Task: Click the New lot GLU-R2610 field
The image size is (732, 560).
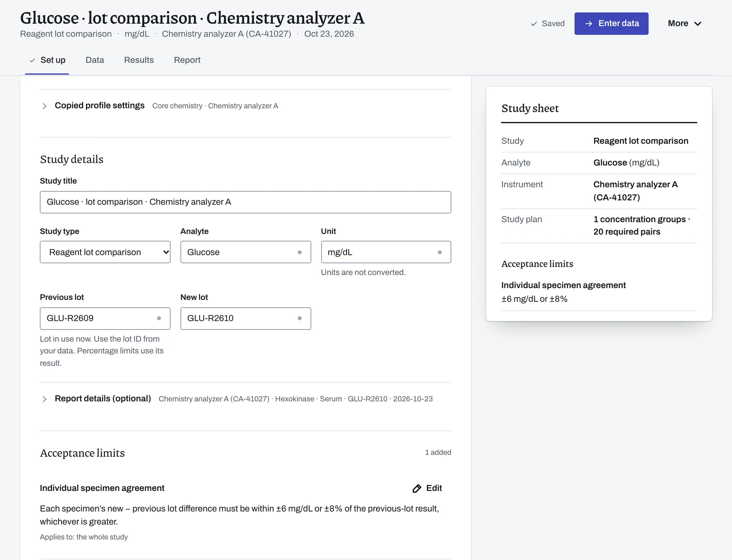Action: click(246, 318)
